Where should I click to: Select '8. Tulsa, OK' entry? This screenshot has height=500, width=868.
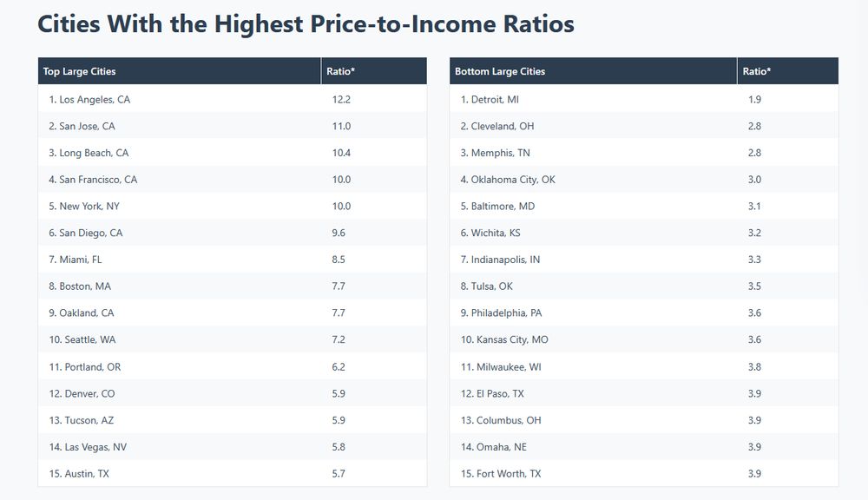(x=644, y=286)
